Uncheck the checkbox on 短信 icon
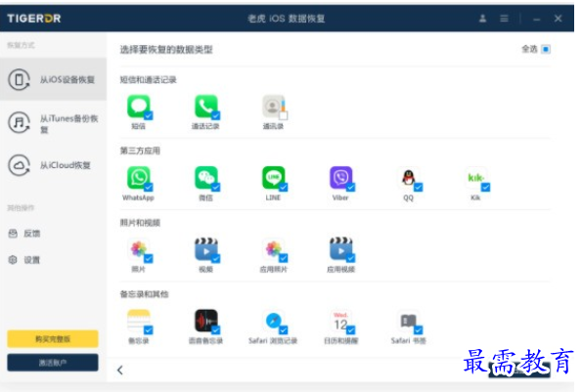Screen dimensions: 582x392 click(148, 115)
